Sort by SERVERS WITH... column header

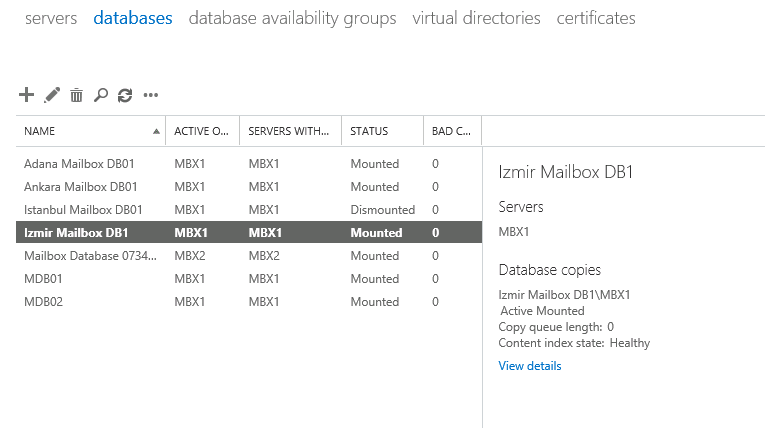point(290,131)
